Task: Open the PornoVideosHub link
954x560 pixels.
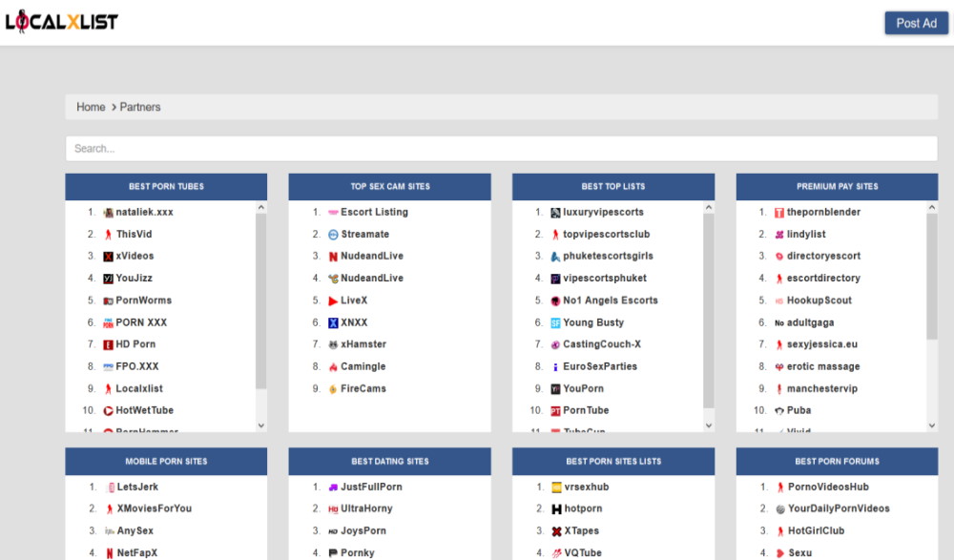Action: [x=828, y=487]
